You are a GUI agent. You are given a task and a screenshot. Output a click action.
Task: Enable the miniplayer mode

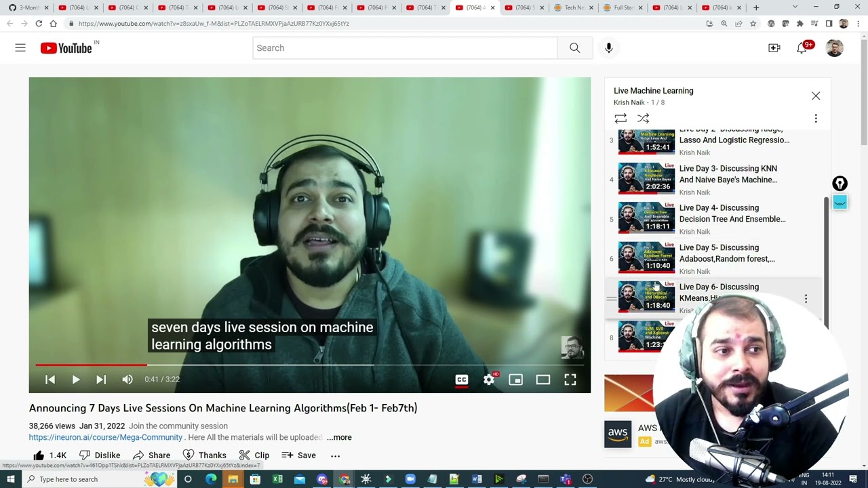[516, 380]
